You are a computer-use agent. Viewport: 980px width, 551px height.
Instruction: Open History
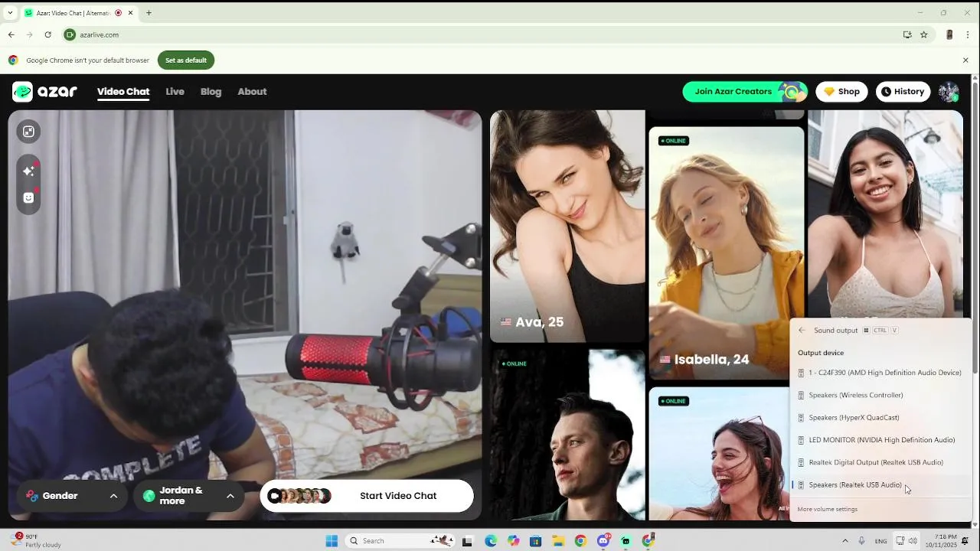(x=903, y=92)
